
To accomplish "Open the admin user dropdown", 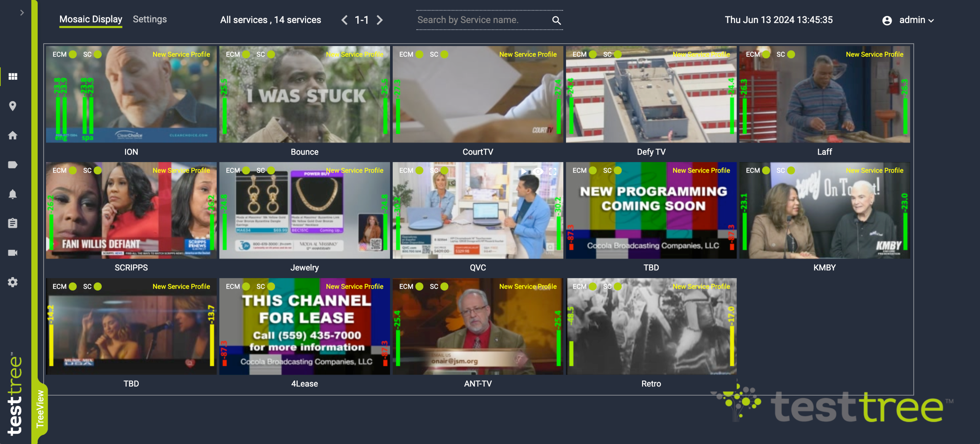I will pos(916,20).
